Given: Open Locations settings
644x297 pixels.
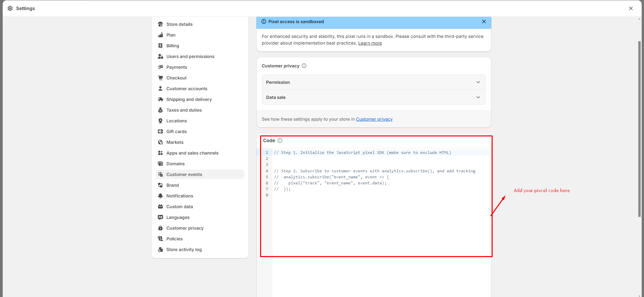Looking at the screenshot, I should point(200,121).
